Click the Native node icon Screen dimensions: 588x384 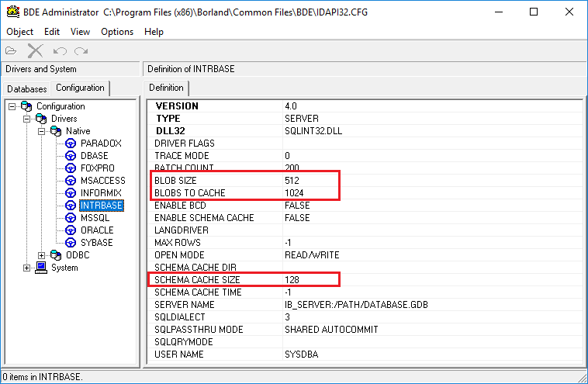point(56,131)
